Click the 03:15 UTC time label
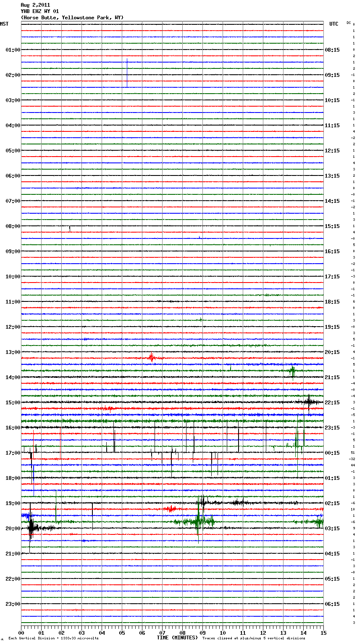 click(332, 529)
